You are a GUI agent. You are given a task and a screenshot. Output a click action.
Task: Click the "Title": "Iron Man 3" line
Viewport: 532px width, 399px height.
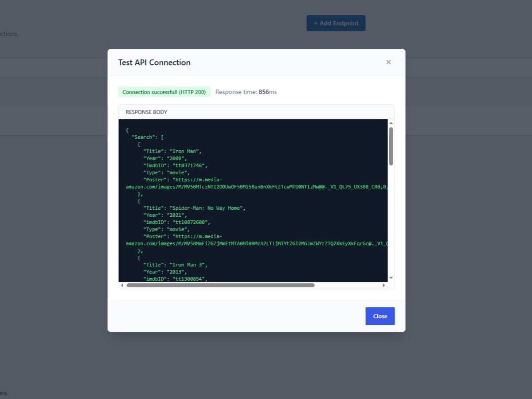pos(175,265)
